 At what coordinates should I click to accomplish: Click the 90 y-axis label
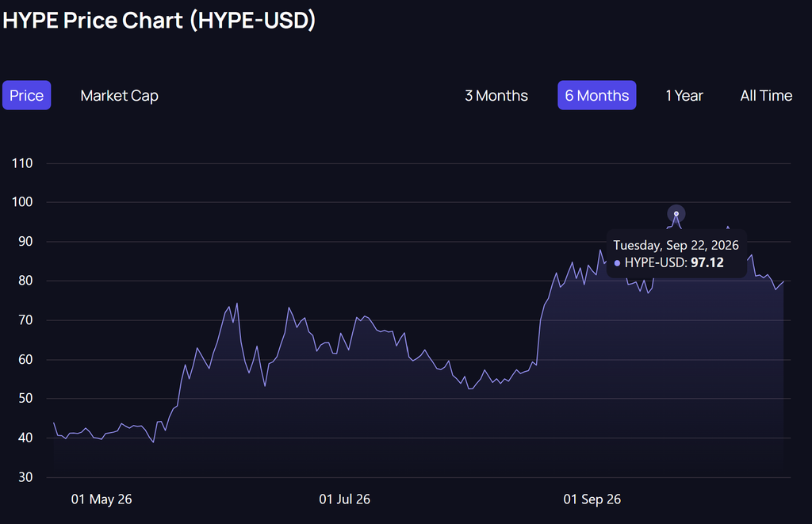25,241
